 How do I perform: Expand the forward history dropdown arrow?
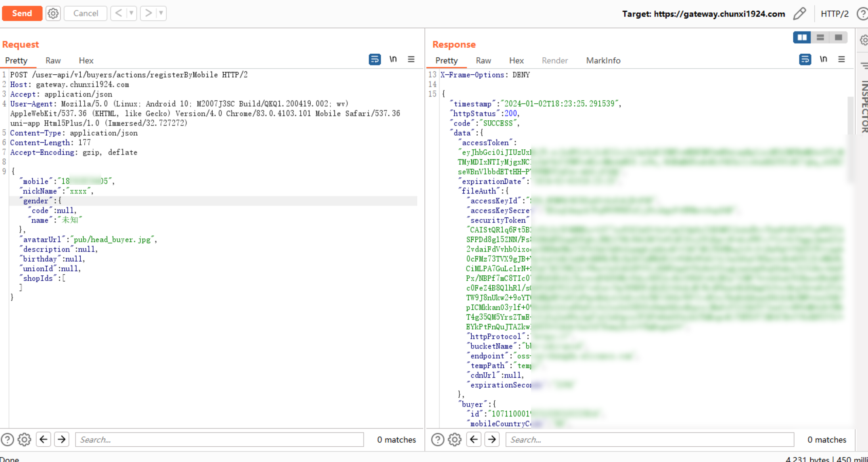(161, 13)
